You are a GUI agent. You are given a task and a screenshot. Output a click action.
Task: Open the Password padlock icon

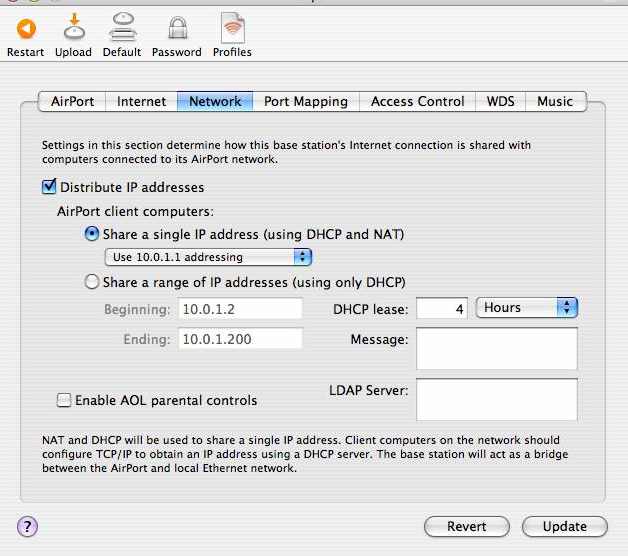177,28
